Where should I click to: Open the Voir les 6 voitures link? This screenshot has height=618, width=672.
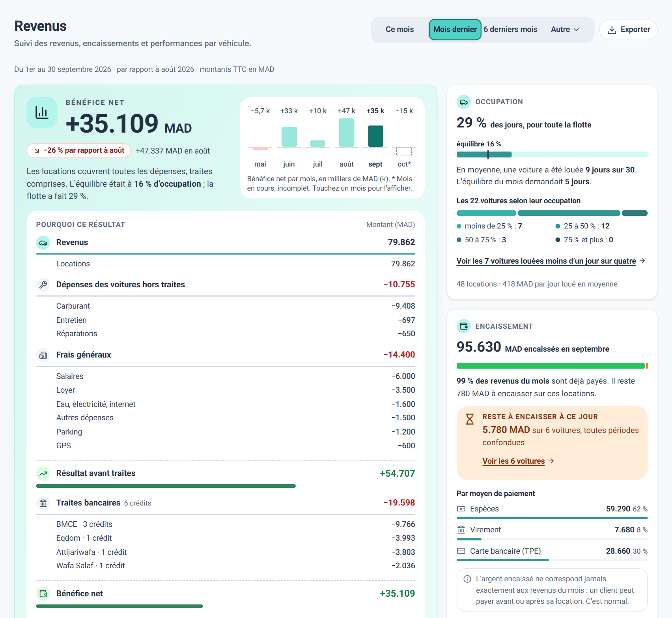click(513, 461)
